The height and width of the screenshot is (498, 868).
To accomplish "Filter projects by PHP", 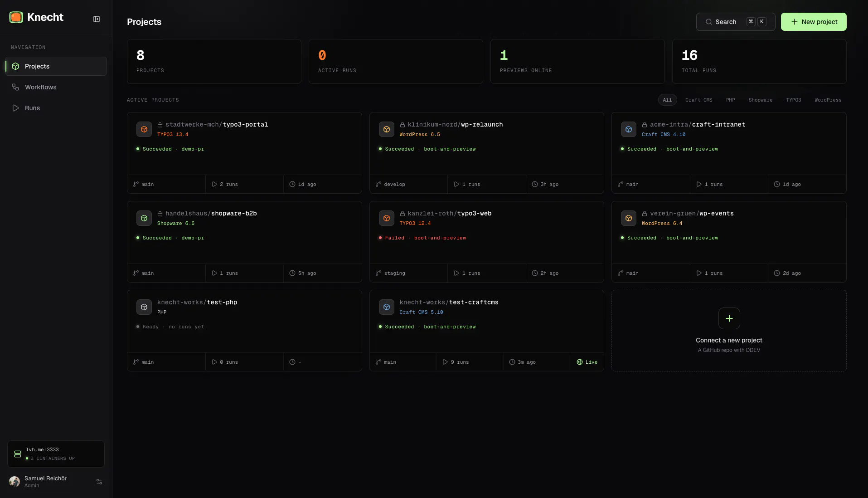I will click(730, 100).
